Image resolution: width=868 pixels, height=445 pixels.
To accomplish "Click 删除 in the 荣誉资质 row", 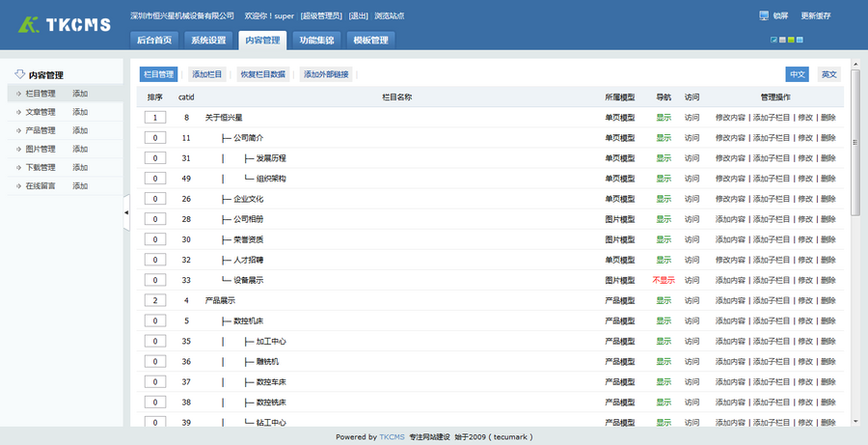I will click(x=828, y=239).
